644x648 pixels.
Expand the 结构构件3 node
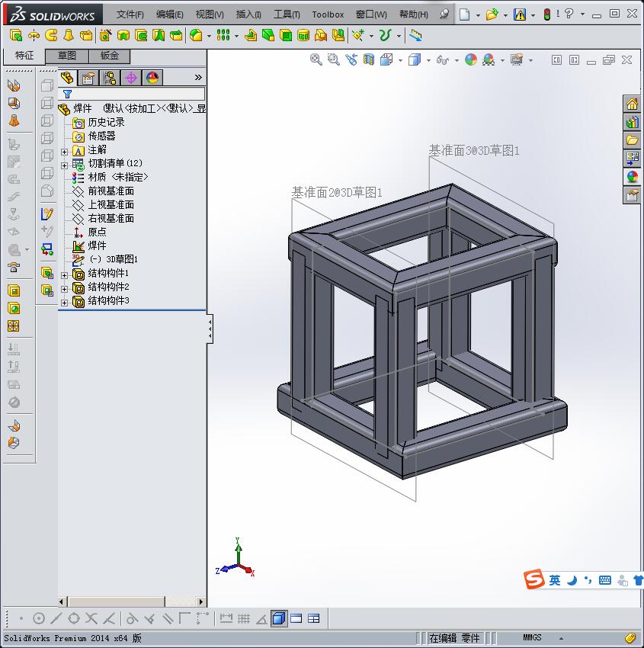point(65,303)
